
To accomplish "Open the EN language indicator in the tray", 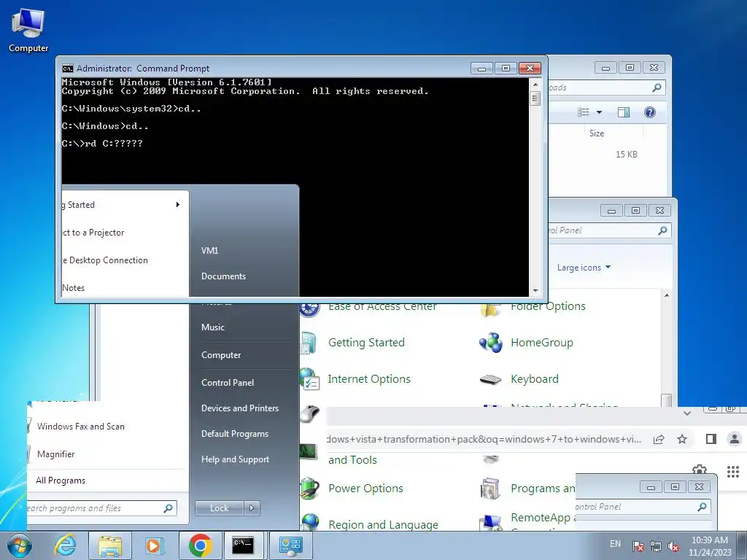I will click(616, 544).
